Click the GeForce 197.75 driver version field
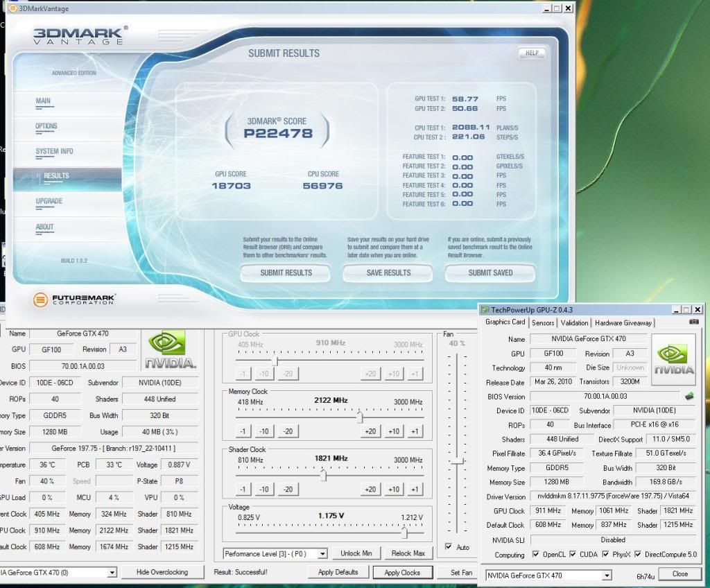Viewport: 710px width, 588px height. click(x=113, y=448)
